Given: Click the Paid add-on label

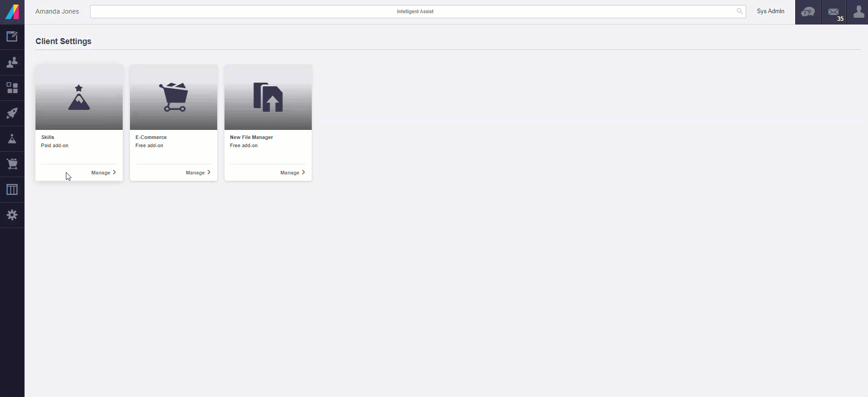Looking at the screenshot, I should tap(55, 145).
